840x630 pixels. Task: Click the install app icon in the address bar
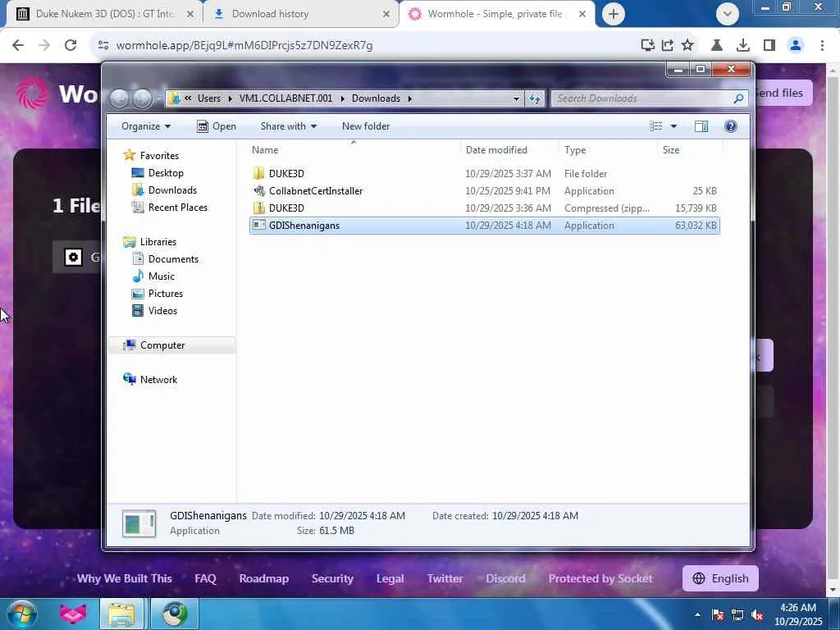648,45
